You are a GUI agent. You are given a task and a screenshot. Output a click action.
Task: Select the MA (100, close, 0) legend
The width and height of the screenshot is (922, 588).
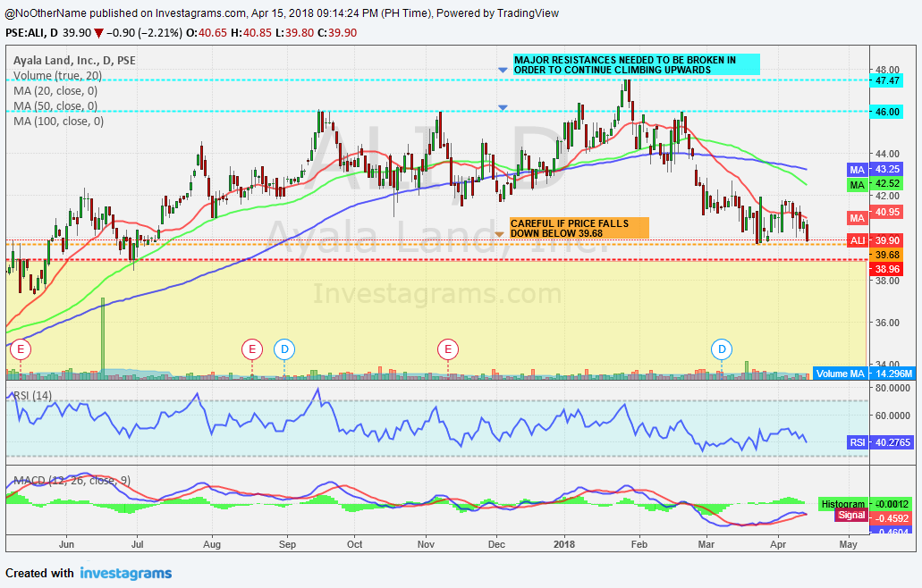tap(58, 122)
